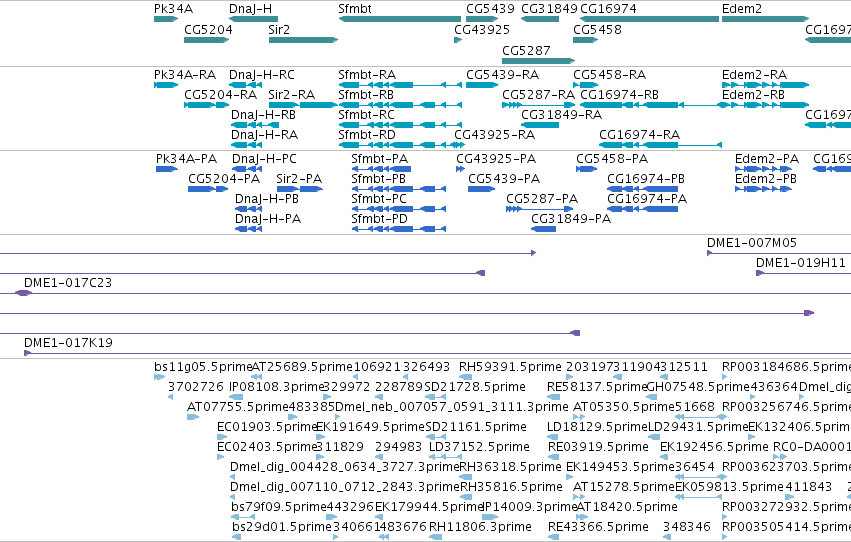
Task: Click the DnaJ-H gene arrow
Action: [x=253, y=19]
